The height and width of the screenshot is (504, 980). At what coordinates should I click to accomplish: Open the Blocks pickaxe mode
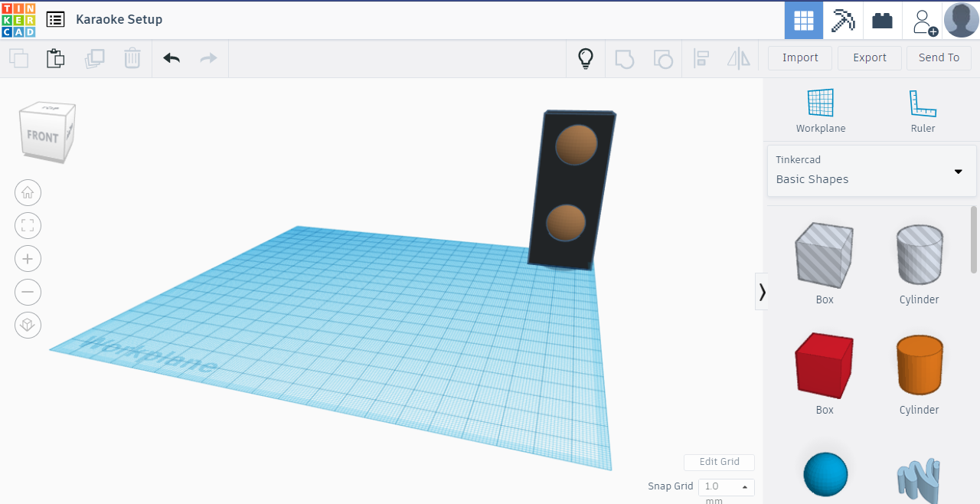click(x=843, y=20)
